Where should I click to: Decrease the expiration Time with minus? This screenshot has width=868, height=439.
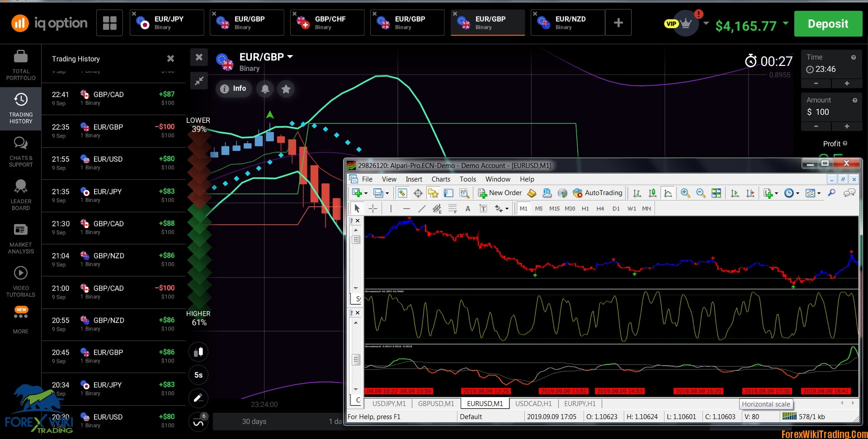coord(816,84)
